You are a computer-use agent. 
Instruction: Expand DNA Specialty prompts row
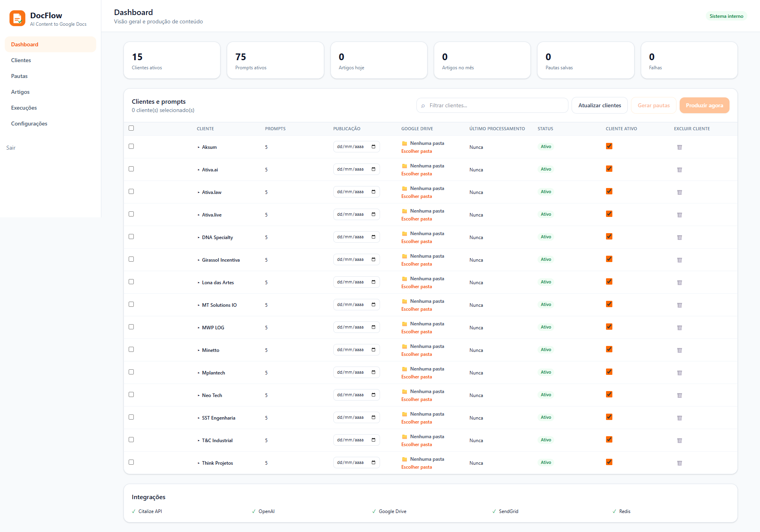coord(199,237)
